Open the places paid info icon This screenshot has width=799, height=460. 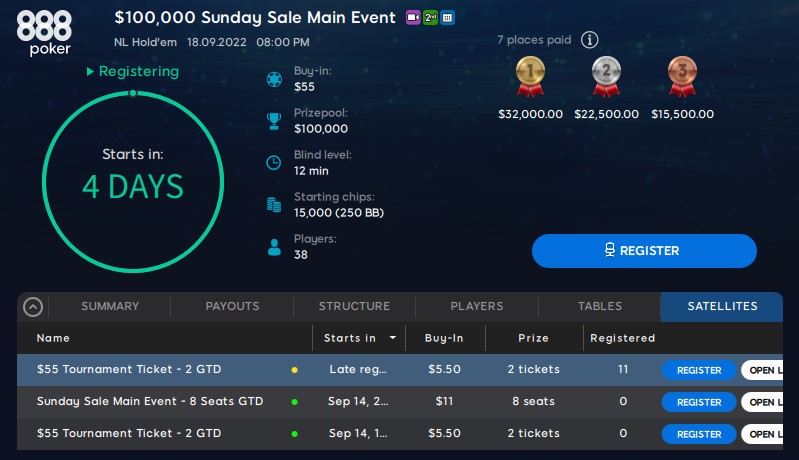pyautogui.click(x=590, y=40)
